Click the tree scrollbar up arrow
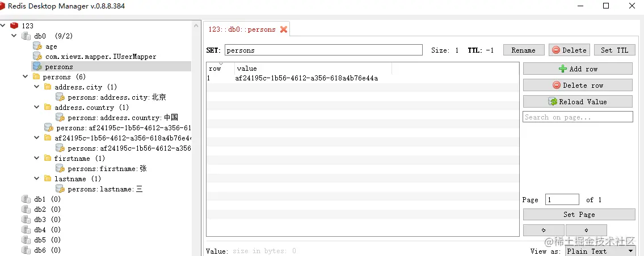Image resolution: width=644 pixels, height=256 pixels. pos(196,25)
